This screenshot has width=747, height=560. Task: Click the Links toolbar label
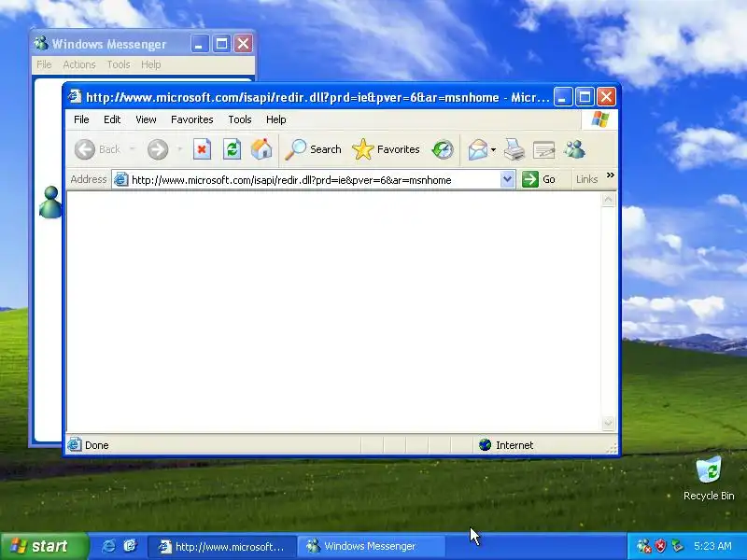click(x=586, y=179)
